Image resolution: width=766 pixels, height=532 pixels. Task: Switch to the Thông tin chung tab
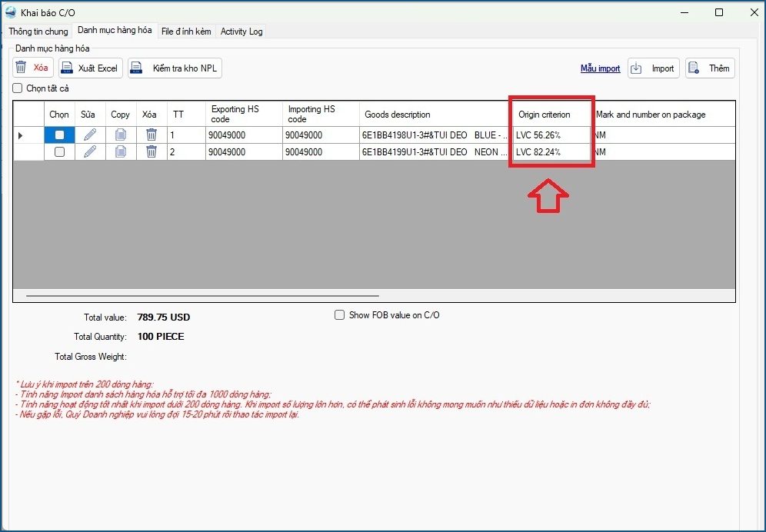point(38,32)
